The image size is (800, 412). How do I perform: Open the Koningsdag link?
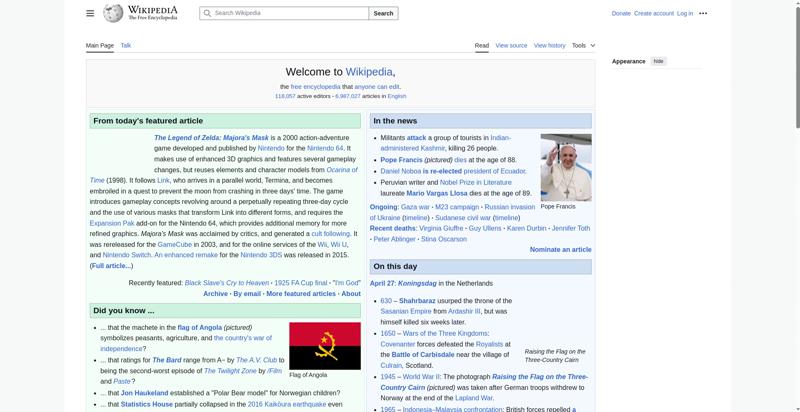417,284
